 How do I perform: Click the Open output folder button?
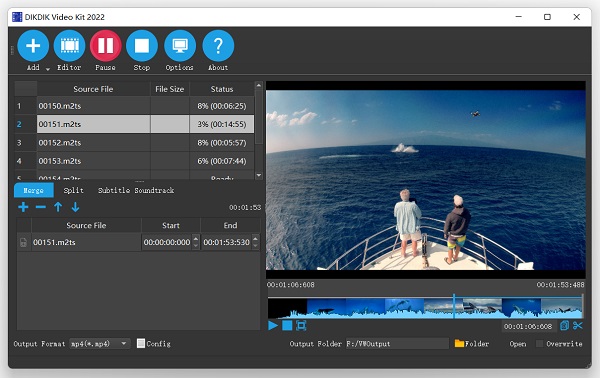pos(518,344)
